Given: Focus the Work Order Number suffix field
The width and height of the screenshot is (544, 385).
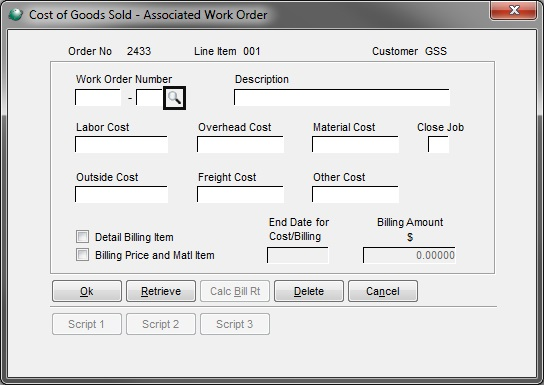Looking at the screenshot, I should (150, 97).
